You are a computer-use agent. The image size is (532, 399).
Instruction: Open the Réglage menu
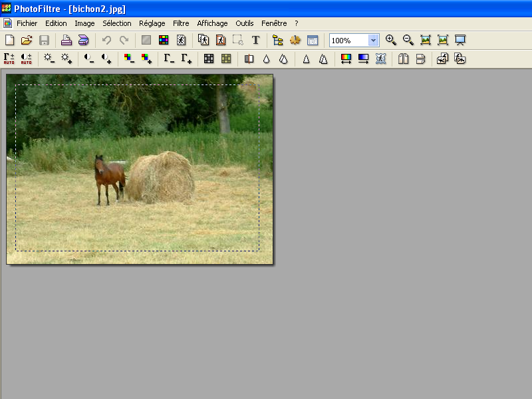coord(152,23)
